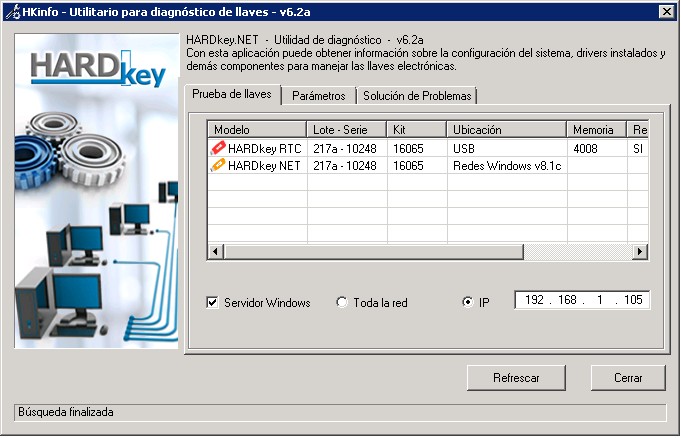Close the HKinfo window

[667, 12]
